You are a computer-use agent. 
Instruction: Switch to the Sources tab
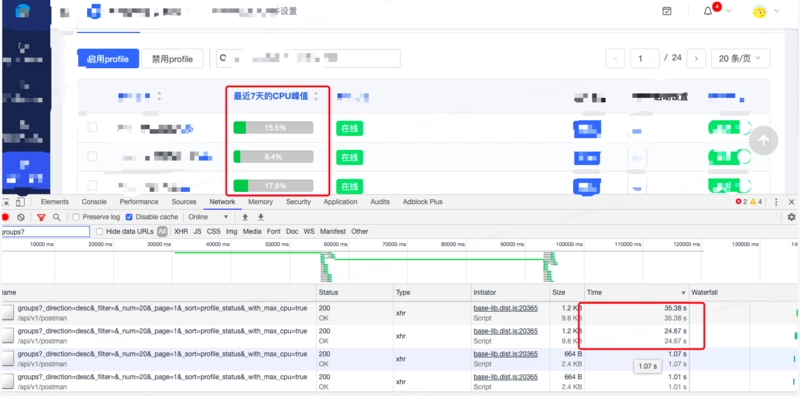184,202
